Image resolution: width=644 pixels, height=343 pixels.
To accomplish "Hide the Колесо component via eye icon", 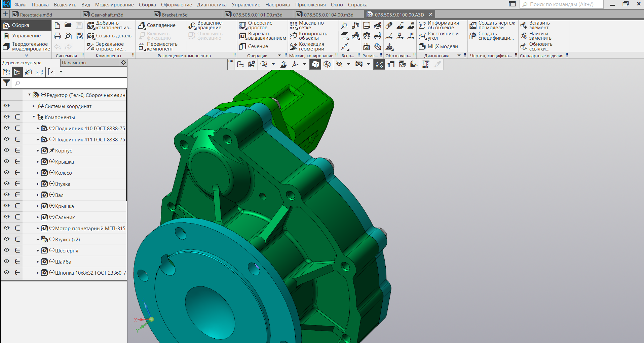I will pos(6,172).
